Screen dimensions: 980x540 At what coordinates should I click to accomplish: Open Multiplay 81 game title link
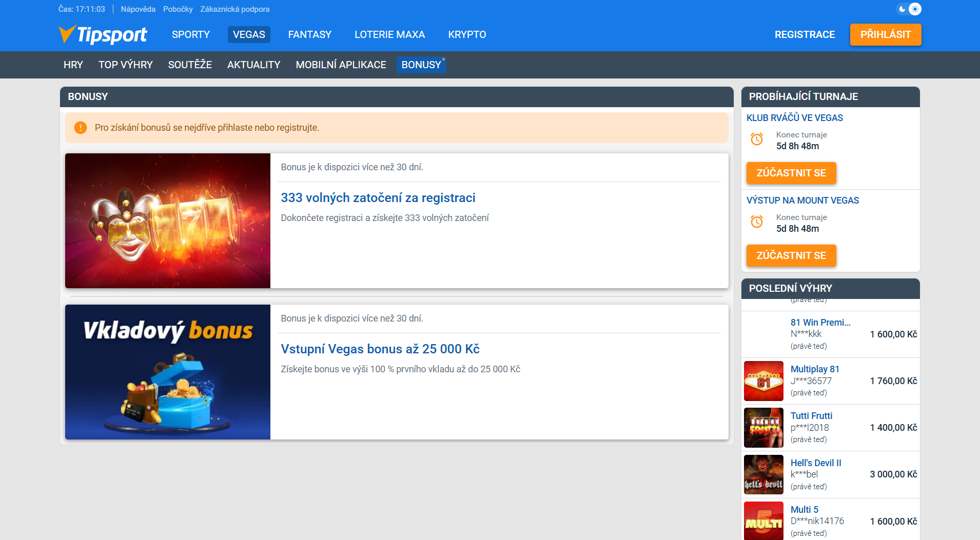tap(815, 369)
